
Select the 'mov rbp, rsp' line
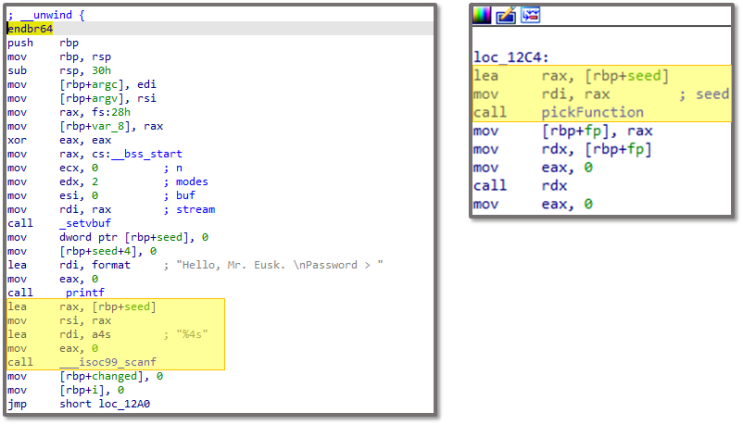(x=59, y=56)
